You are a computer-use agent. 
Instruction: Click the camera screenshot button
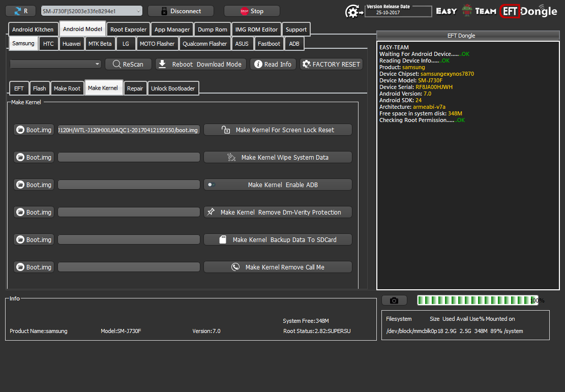[394, 300]
